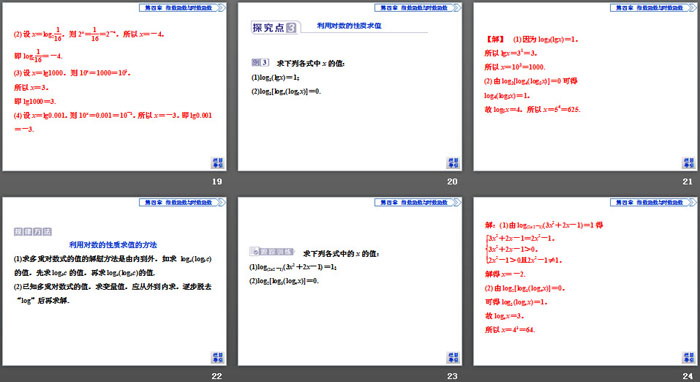Select the slide 24 thumbnail
The image size is (700, 382).
pyautogui.click(x=585, y=282)
